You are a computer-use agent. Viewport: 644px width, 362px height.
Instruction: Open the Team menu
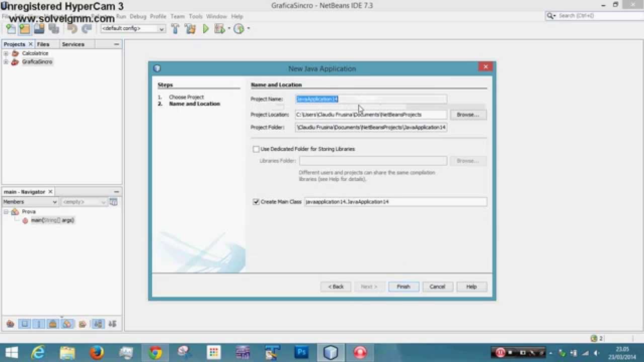(x=178, y=16)
